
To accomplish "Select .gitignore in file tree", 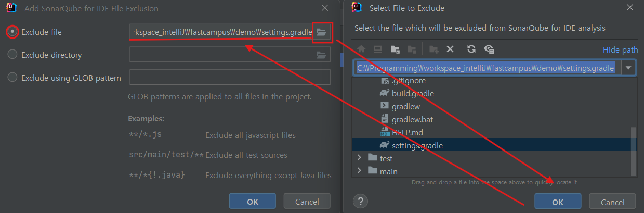I will [x=409, y=81].
